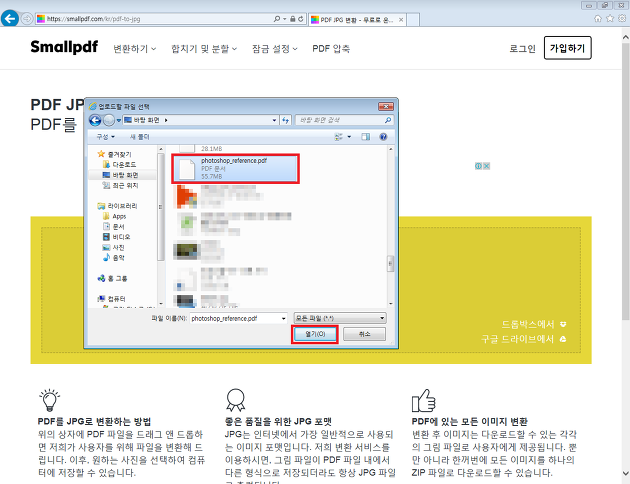
Task: Open the 합치기 및 분할 menu
Action: click(x=204, y=49)
